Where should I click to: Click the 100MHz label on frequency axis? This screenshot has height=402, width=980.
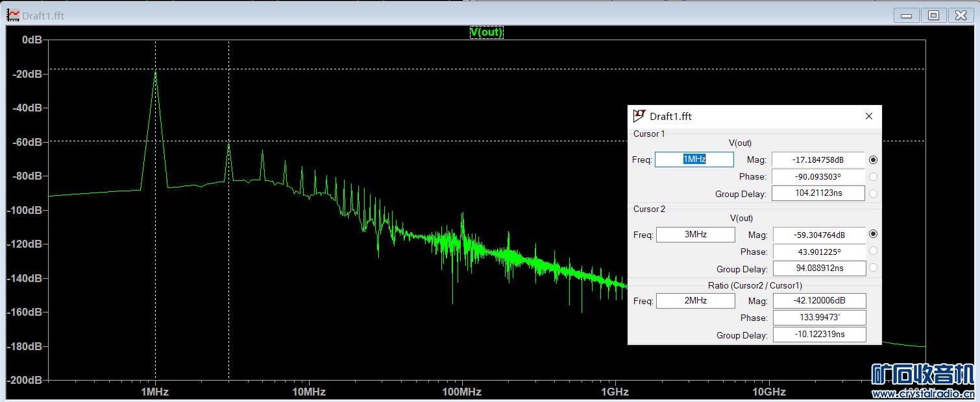click(461, 392)
